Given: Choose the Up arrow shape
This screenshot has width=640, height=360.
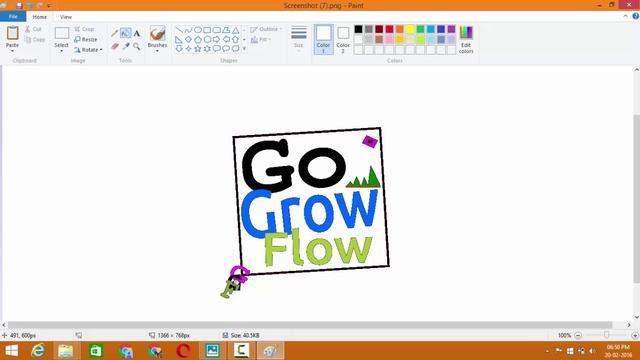Looking at the screenshot, I should [236, 40].
